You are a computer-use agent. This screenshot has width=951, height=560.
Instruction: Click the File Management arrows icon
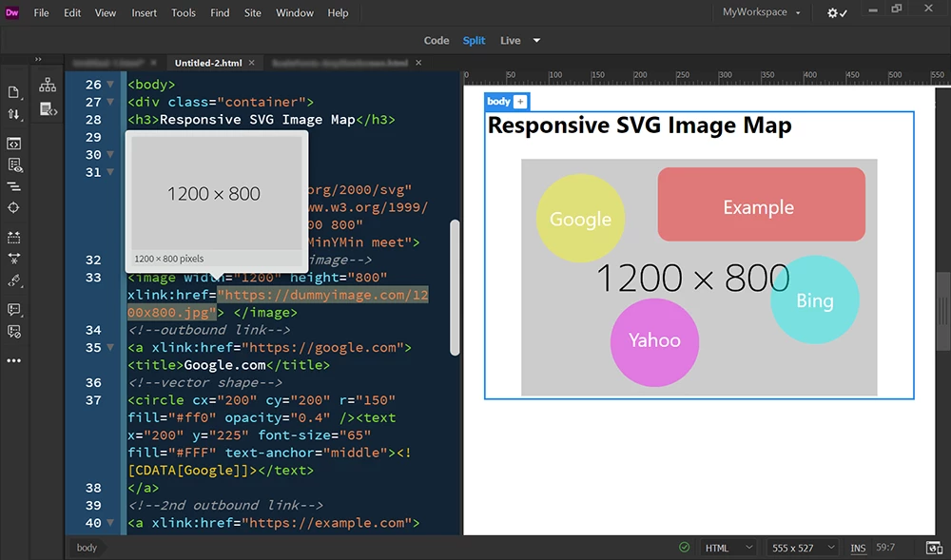[13, 114]
